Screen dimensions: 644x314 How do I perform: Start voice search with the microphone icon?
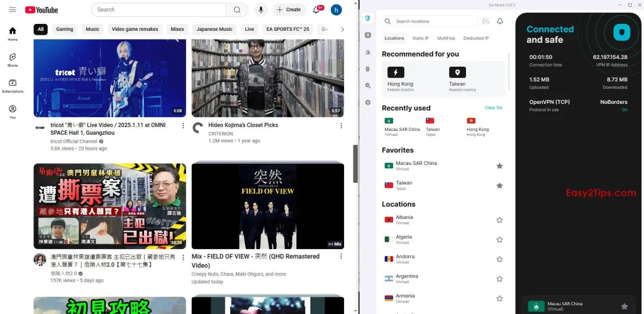click(x=261, y=9)
